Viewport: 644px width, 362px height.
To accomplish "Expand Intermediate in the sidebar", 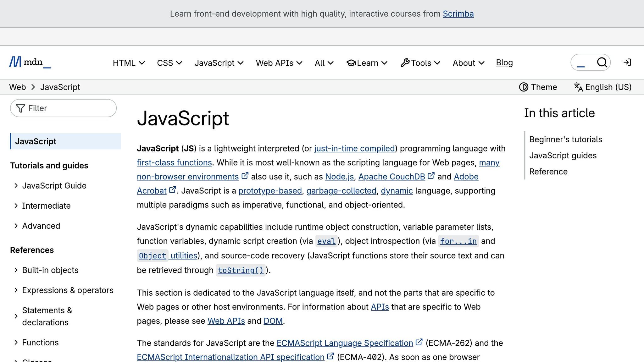I will 46,206.
